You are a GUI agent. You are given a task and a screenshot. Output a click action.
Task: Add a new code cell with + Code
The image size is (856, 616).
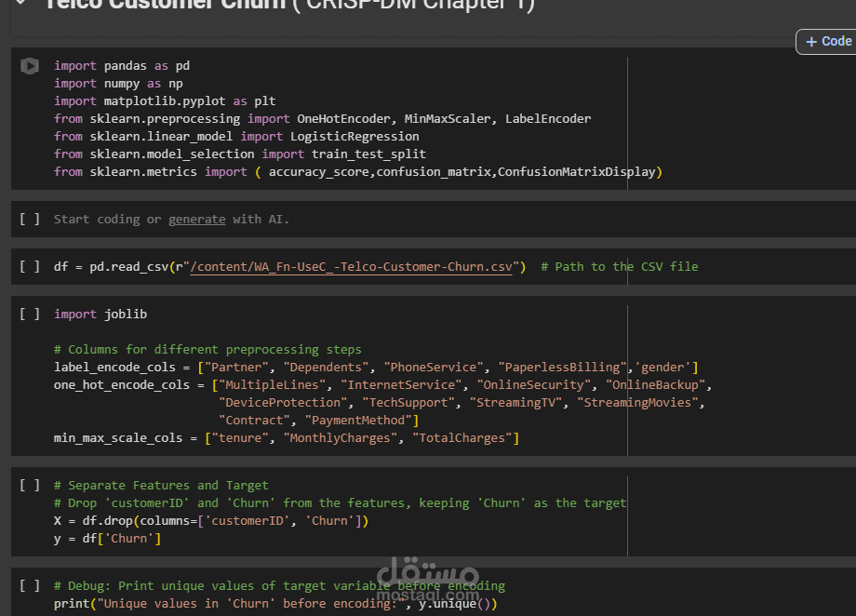[x=826, y=42]
